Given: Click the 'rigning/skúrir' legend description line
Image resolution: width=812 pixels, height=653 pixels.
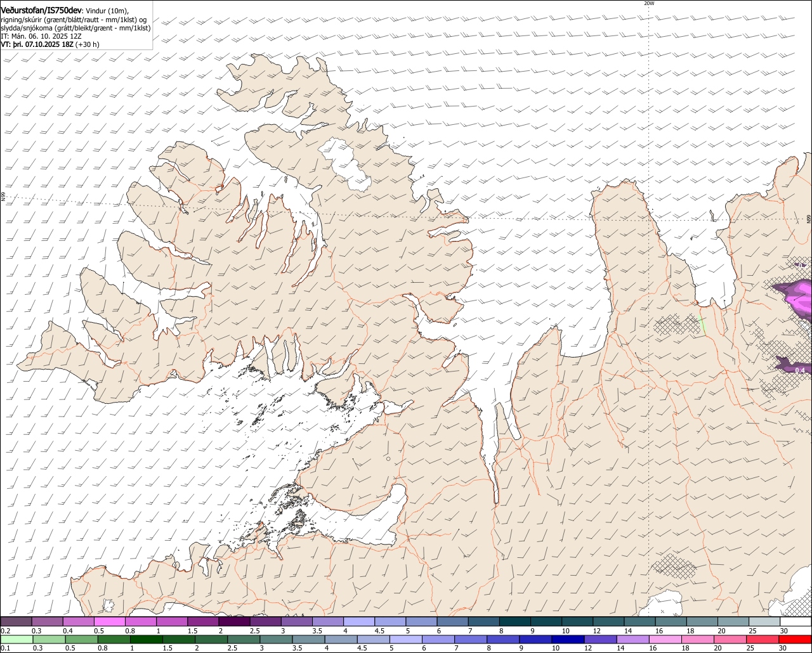Looking at the screenshot, I should point(74,20).
